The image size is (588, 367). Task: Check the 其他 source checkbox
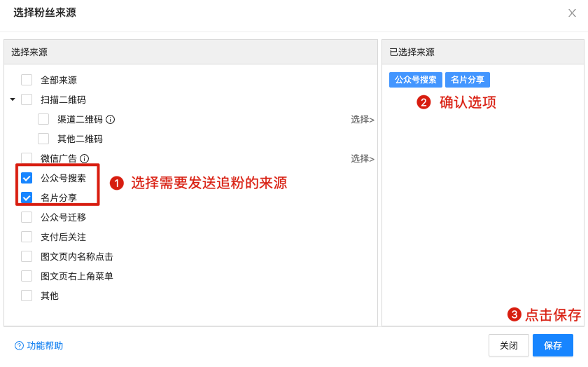[x=27, y=296]
